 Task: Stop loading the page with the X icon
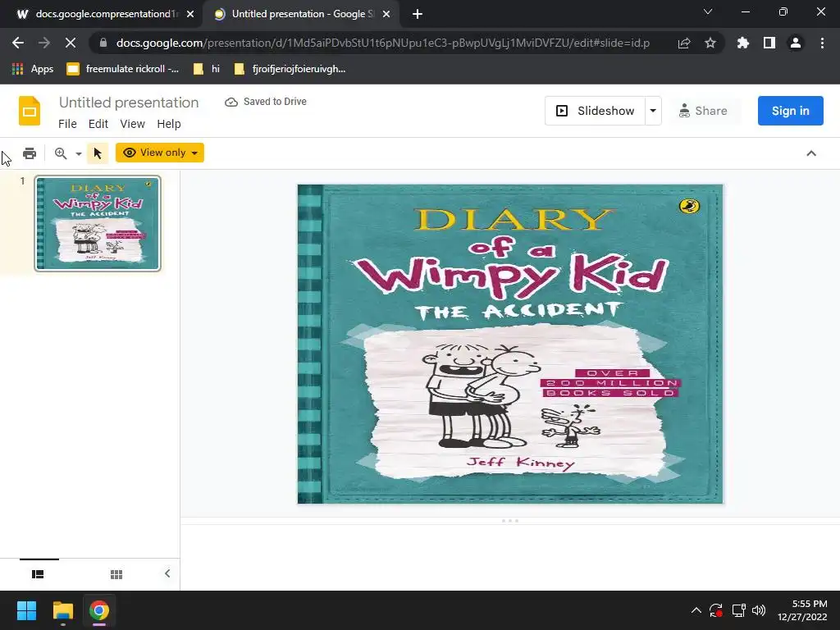(71, 43)
